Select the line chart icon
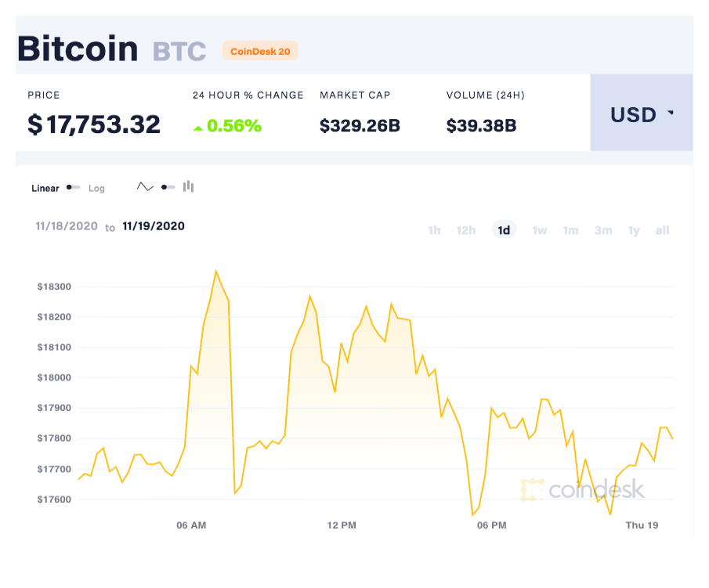Screen dimensions: 709x588 tap(145, 186)
